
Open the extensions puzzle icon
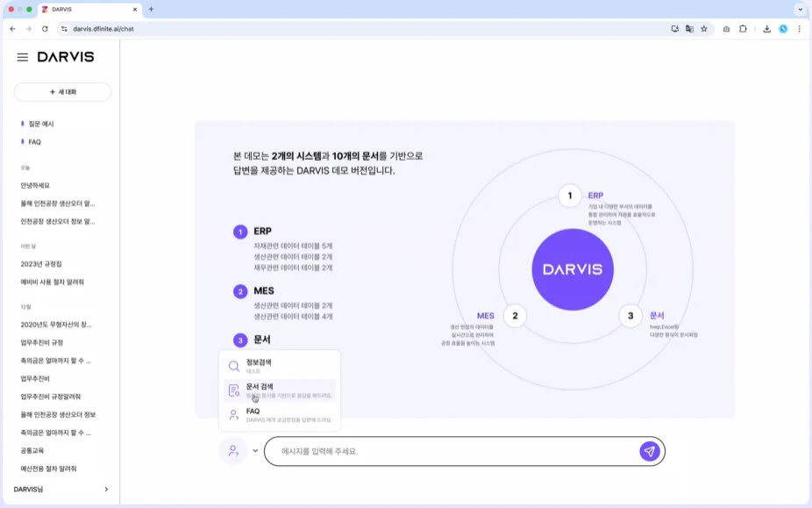coord(743,29)
